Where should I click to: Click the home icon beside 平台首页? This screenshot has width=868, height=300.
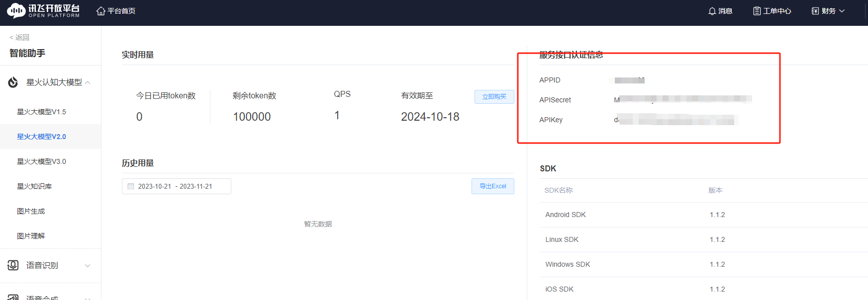(101, 11)
